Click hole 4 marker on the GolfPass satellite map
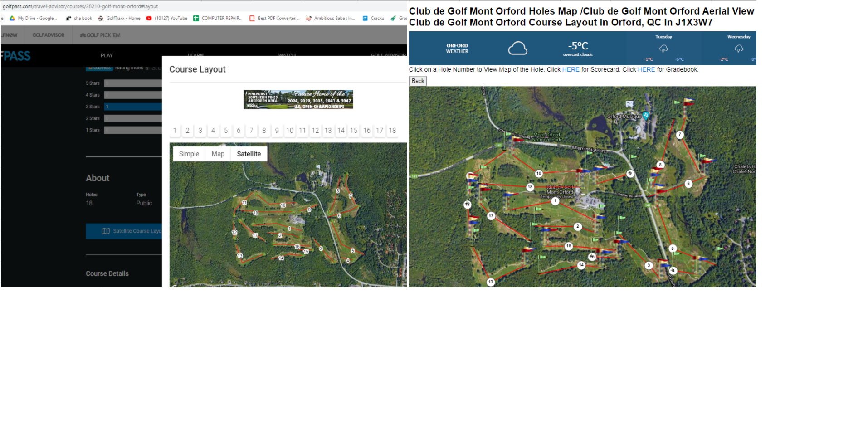The width and height of the screenshot is (868, 424). [x=348, y=261]
